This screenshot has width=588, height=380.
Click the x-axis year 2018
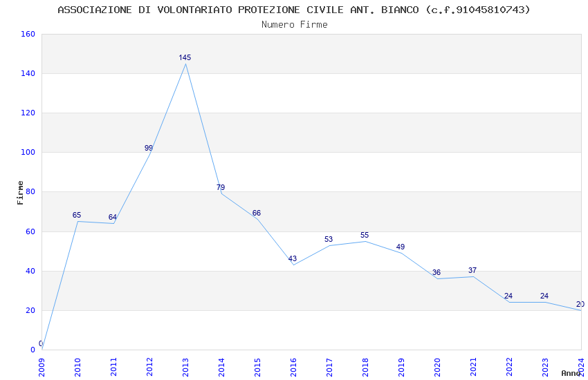click(x=365, y=368)
